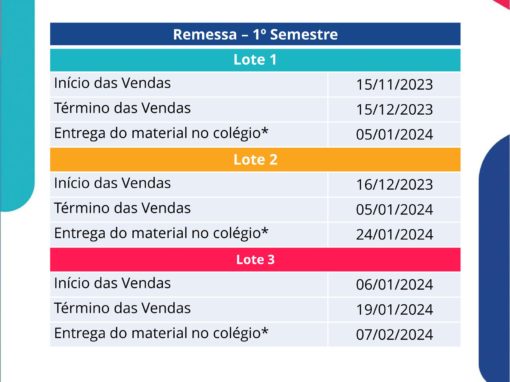Click Lote 3 Entrega do material no colégio

(x=161, y=333)
